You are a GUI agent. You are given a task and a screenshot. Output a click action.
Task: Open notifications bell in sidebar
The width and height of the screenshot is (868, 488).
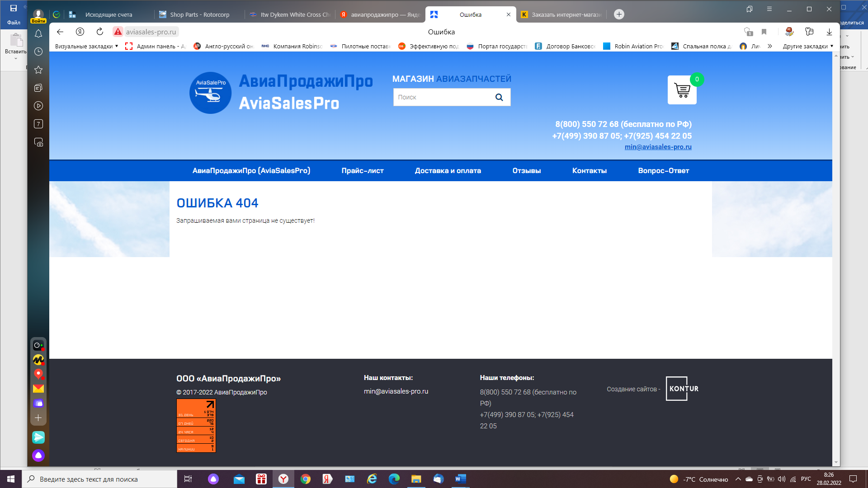(38, 34)
